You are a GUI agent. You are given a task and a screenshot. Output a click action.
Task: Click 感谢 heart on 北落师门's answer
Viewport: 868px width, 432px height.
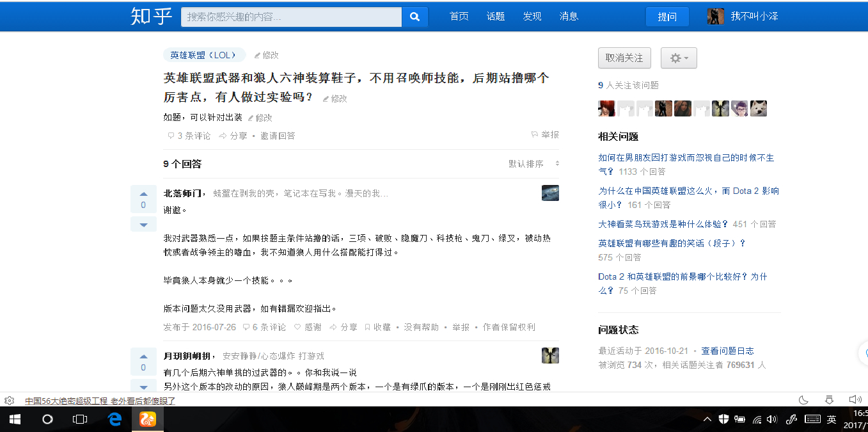[x=308, y=327]
